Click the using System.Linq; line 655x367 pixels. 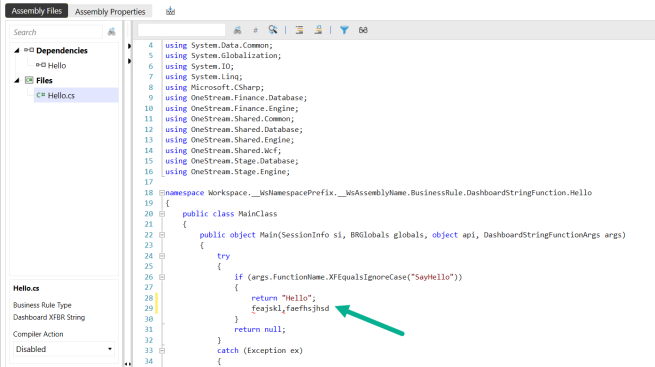(204, 77)
